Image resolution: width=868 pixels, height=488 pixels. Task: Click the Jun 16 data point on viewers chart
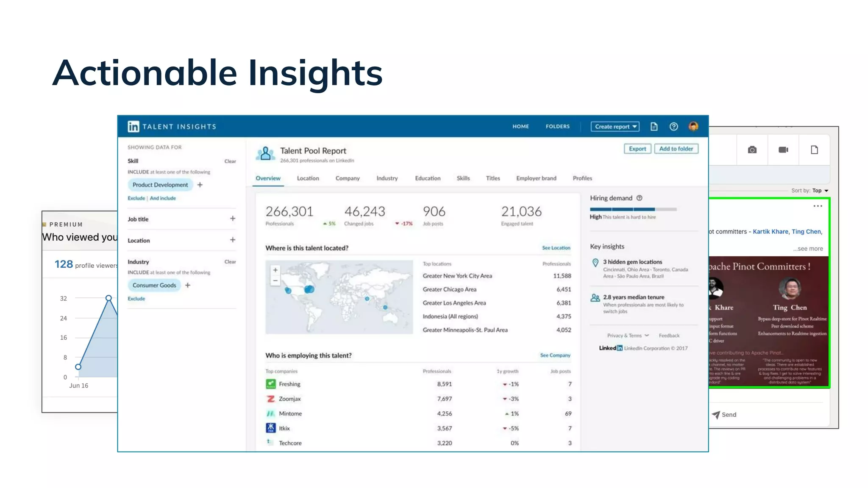tap(78, 367)
